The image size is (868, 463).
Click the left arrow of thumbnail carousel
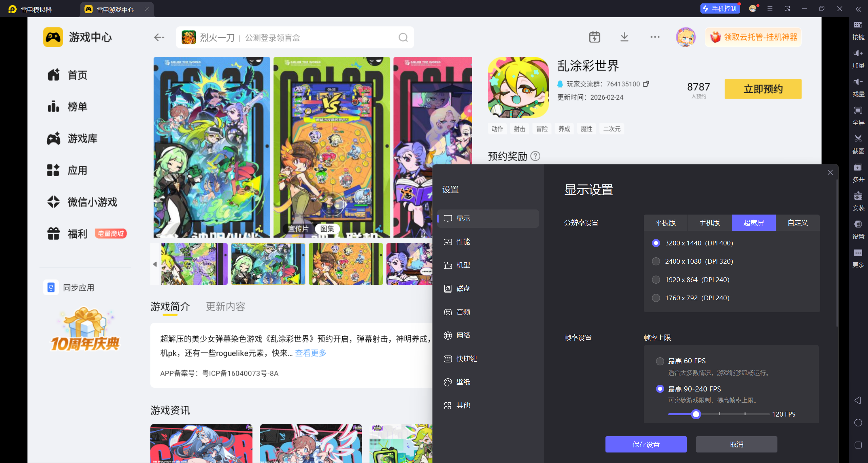(x=155, y=264)
